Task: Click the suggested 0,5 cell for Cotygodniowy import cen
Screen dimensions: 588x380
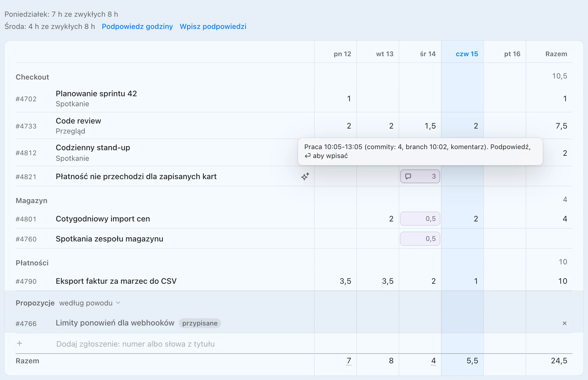Action: [x=420, y=219]
